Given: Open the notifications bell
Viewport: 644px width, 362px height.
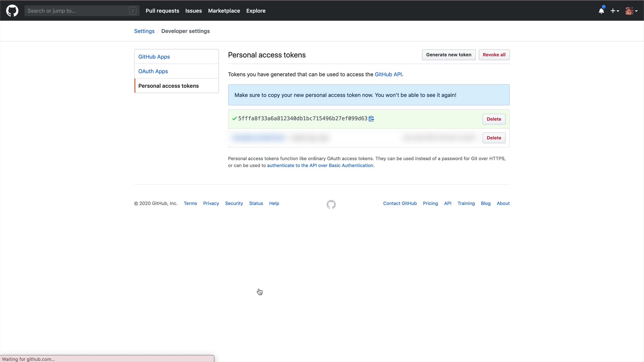Looking at the screenshot, I should (601, 11).
